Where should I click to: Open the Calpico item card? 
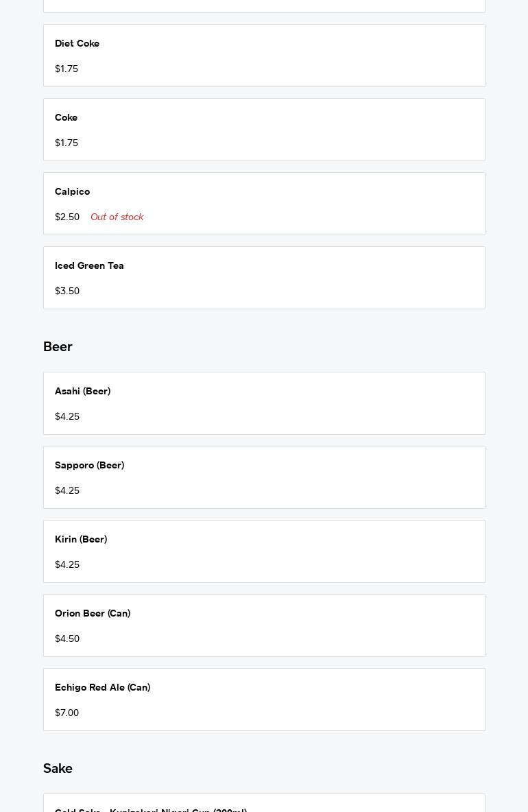pyautogui.click(x=264, y=203)
